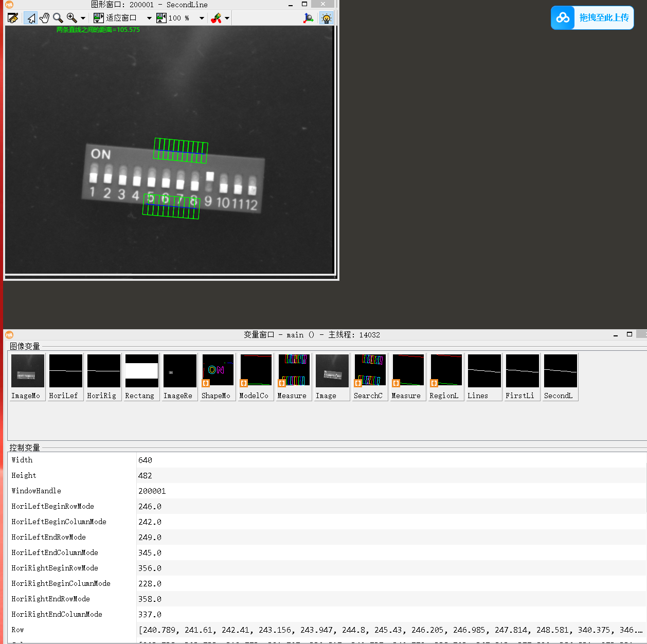Select the HoriRightBeginColumnMode variable
The width and height of the screenshot is (647, 644).
61,583
